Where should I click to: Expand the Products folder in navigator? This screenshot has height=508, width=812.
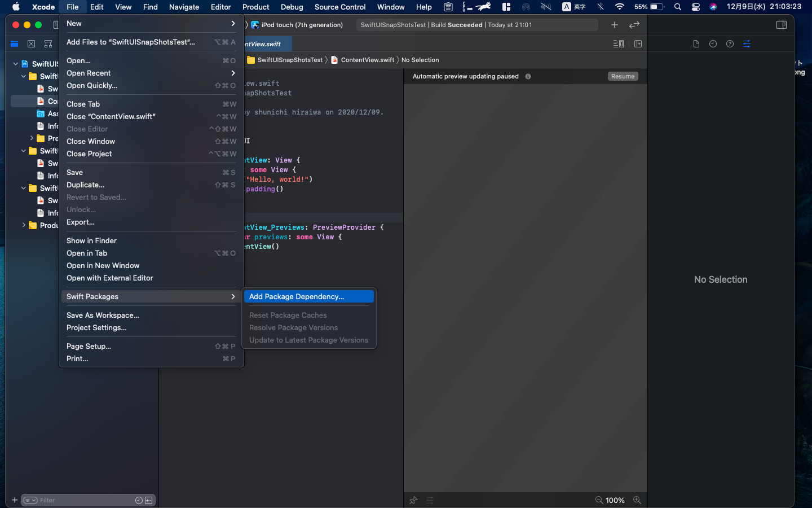[24, 225]
